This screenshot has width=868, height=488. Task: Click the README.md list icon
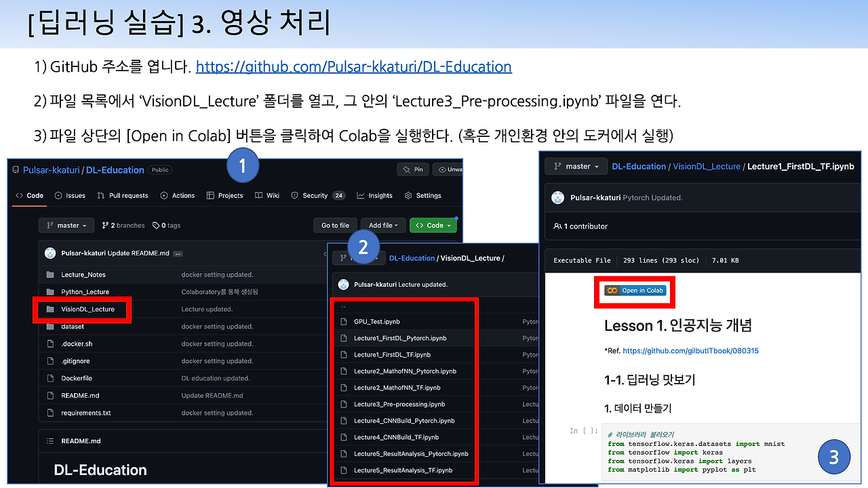point(49,441)
